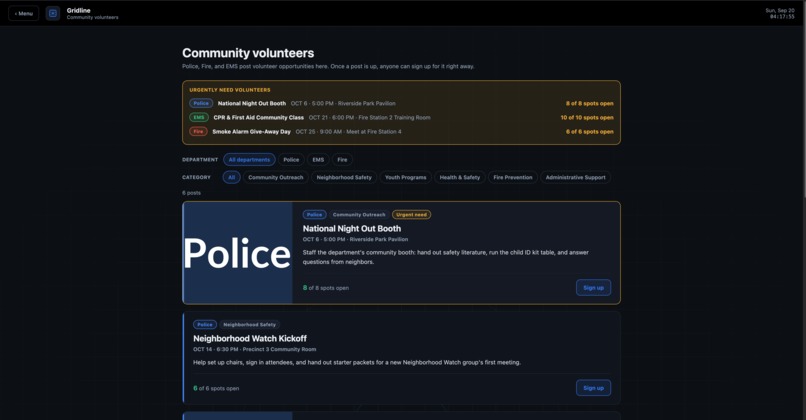This screenshot has height=420, width=806.
Task: Click the Urgent need tag
Action: pyautogui.click(x=411, y=215)
